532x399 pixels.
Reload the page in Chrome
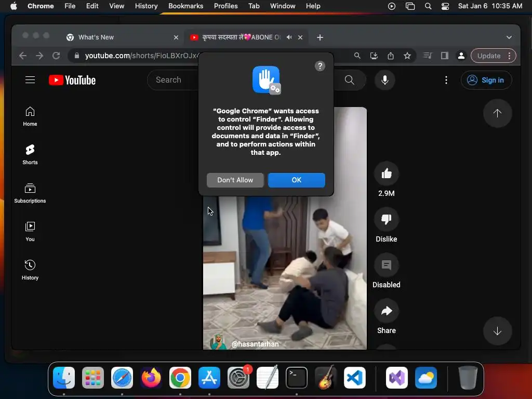coord(56,56)
